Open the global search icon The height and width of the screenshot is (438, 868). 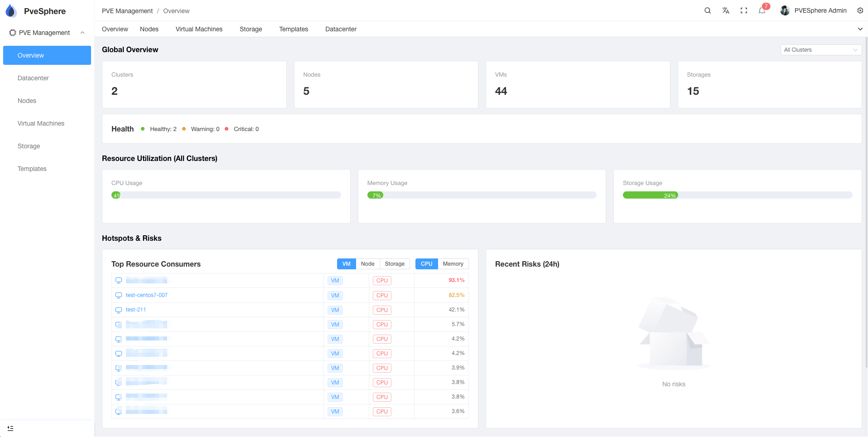(x=707, y=10)
